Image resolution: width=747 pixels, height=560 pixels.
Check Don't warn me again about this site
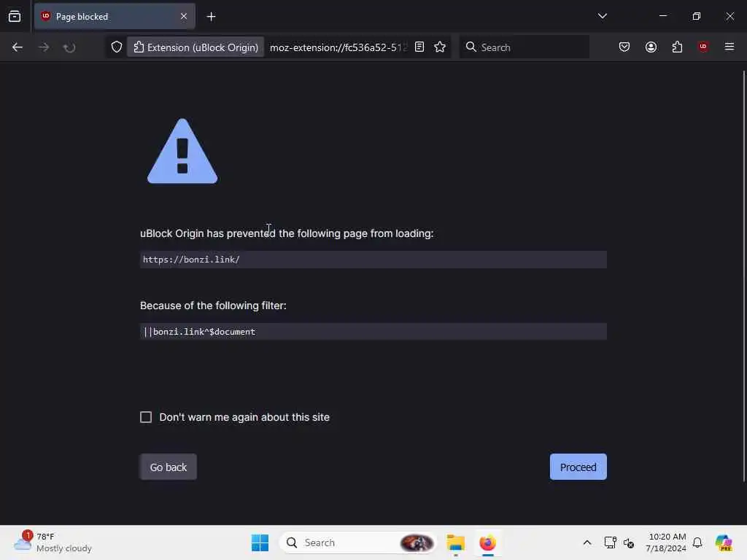[x=146, y=417]
